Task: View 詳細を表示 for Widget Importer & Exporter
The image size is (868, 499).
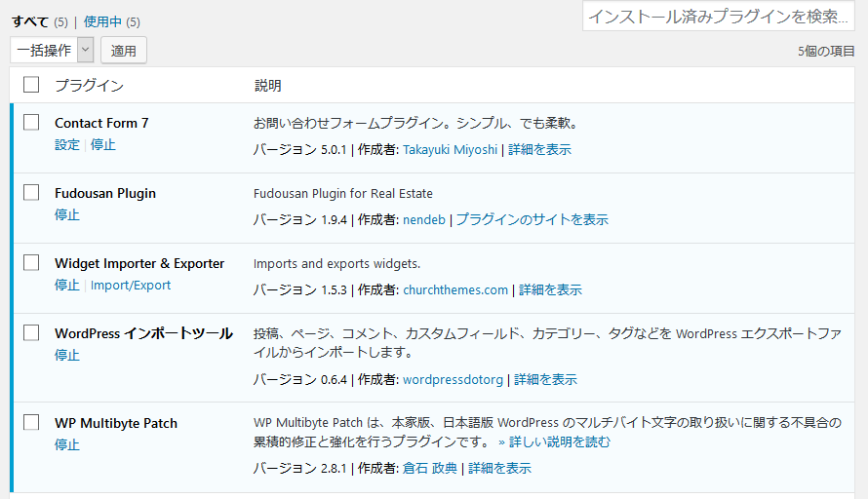Action: coord(550,289)
